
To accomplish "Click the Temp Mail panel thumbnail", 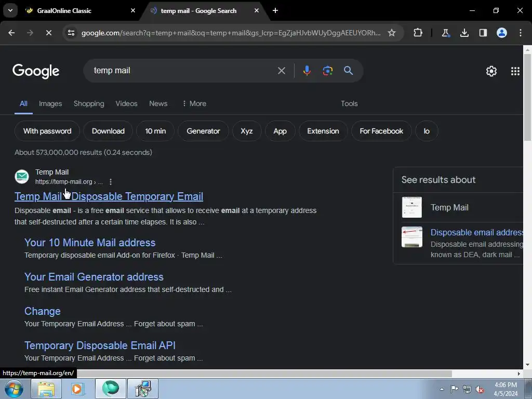I will click(x=412, y=207).
